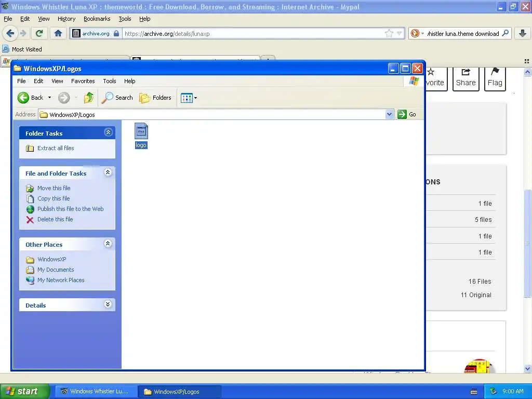Click the '11 Original' link on archive page
This screenshot has width=532, height=399.
tap(476, 295)
